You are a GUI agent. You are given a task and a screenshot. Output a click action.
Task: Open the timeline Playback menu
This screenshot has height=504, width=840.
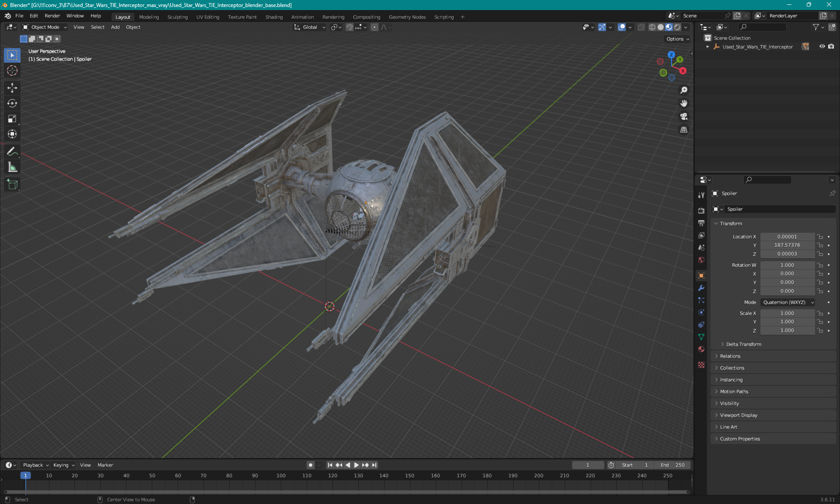[x=35, y=465]
